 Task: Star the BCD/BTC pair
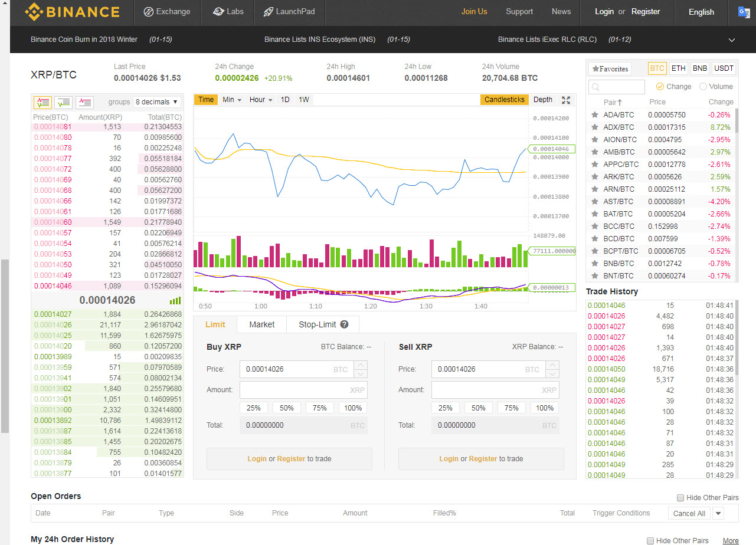[x=595, y=238]
